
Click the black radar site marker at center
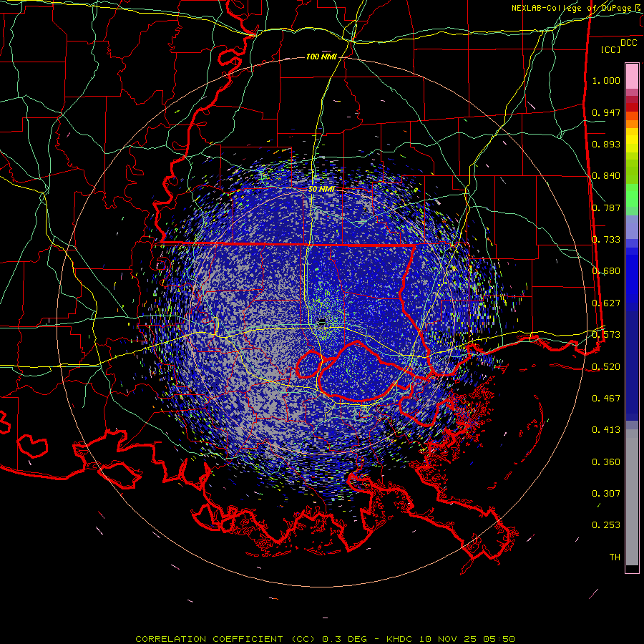323,321
